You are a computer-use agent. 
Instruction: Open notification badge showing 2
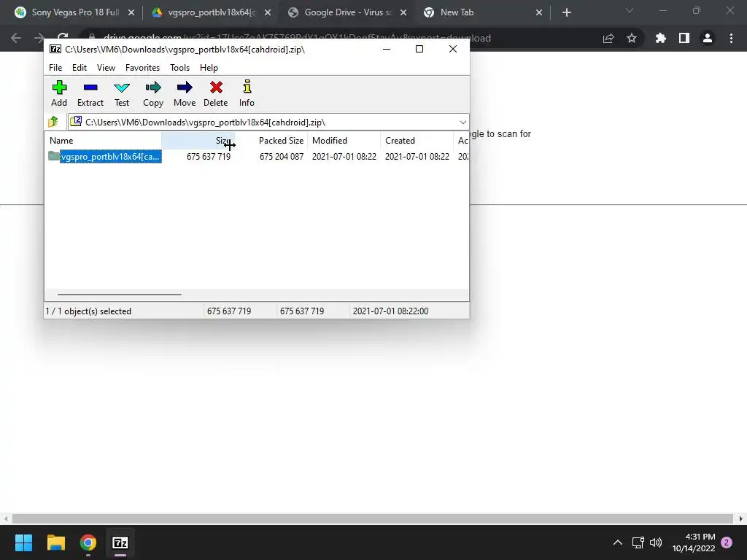coord(727,542)
